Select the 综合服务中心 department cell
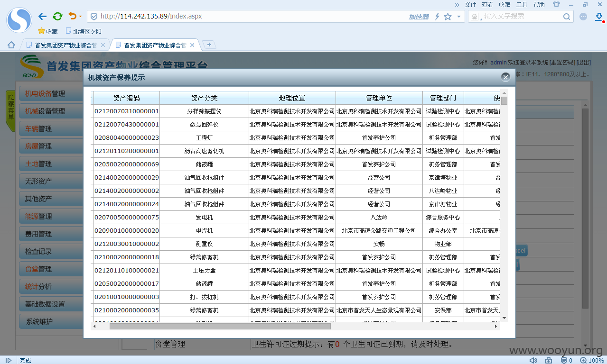The width and height of the screenshot is (607, 364). [x=443, y=218]
